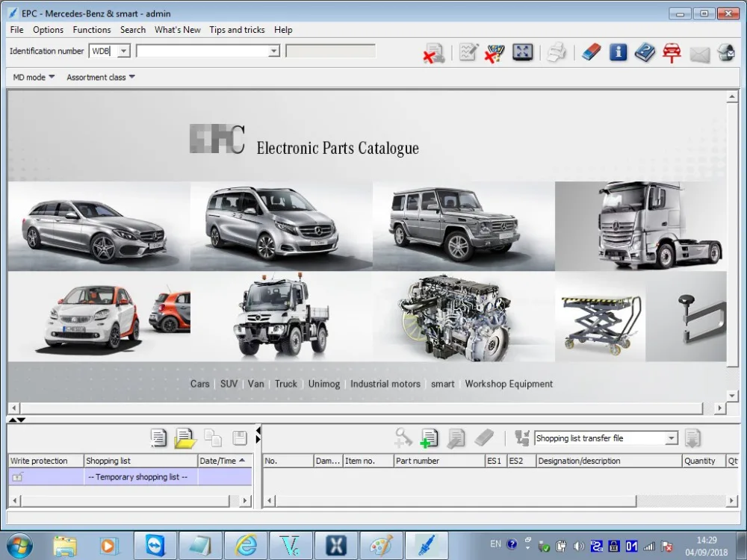The image size is (747, 560).
Task: Open Shopping list transfer file combo box
Action: tap(606, 438)
